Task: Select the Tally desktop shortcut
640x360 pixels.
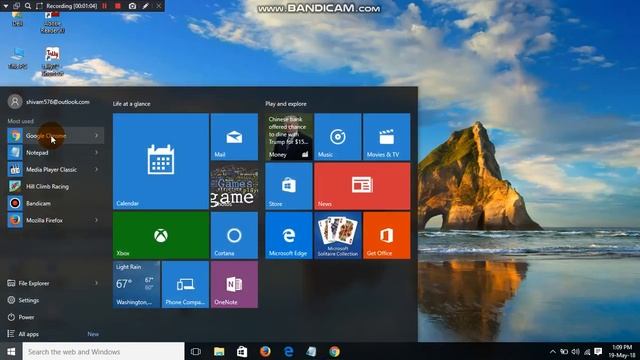Action: pos(52,61)
